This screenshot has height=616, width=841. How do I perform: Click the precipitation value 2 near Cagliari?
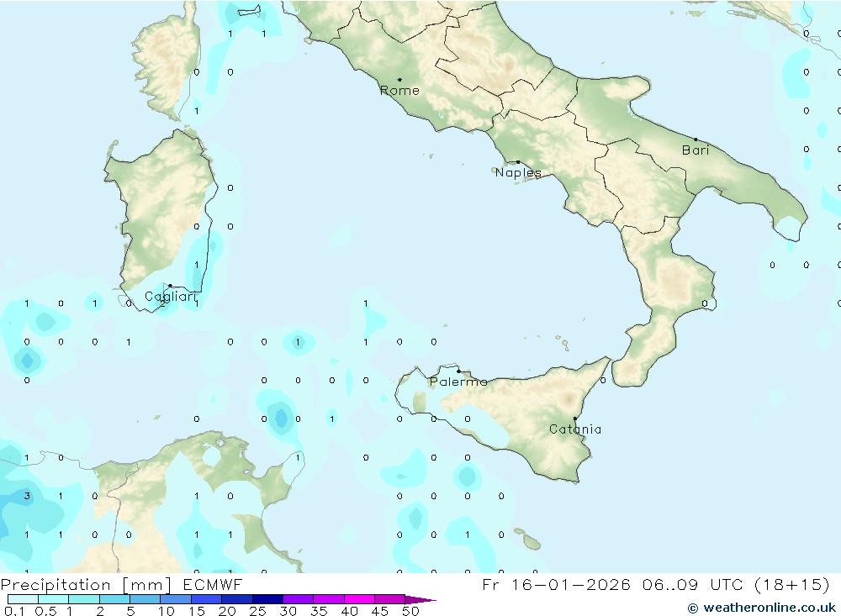click(x=162, y=304)
